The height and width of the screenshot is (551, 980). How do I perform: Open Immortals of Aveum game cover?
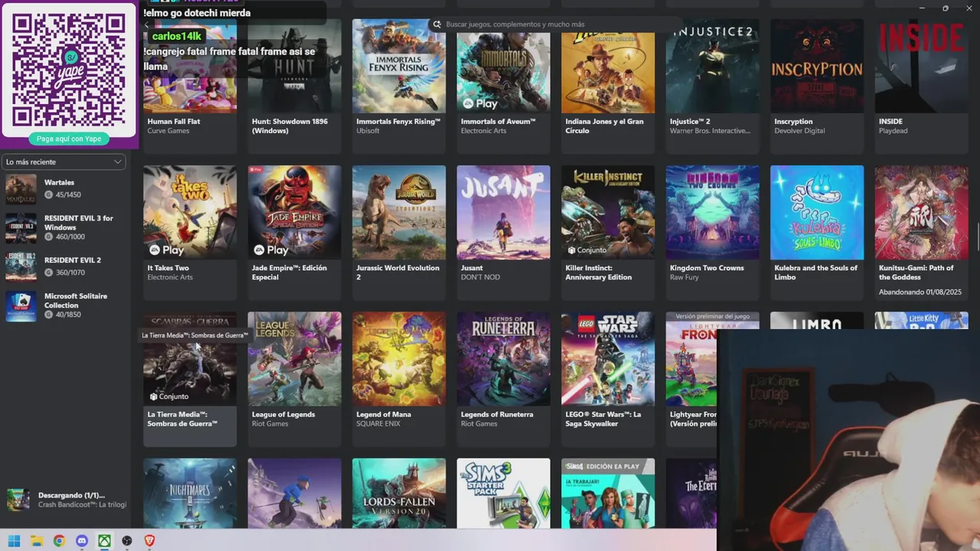click(x=503, y=66)
